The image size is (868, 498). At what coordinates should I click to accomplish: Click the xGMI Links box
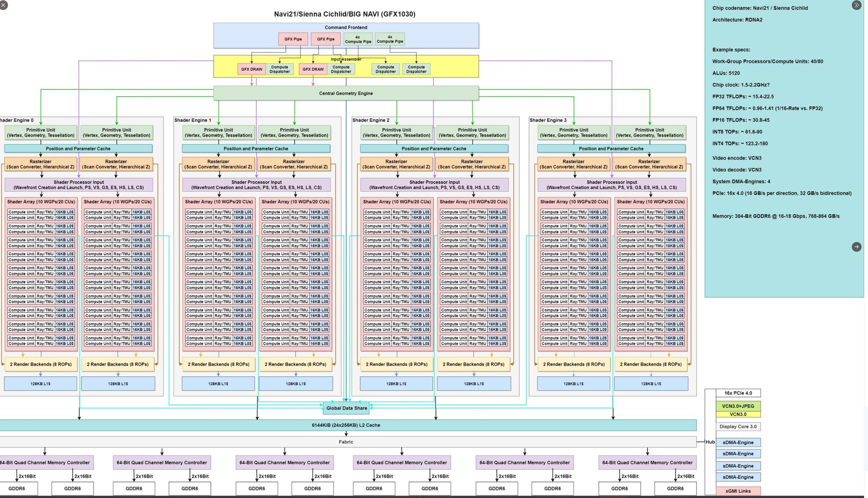coord(738,491)
